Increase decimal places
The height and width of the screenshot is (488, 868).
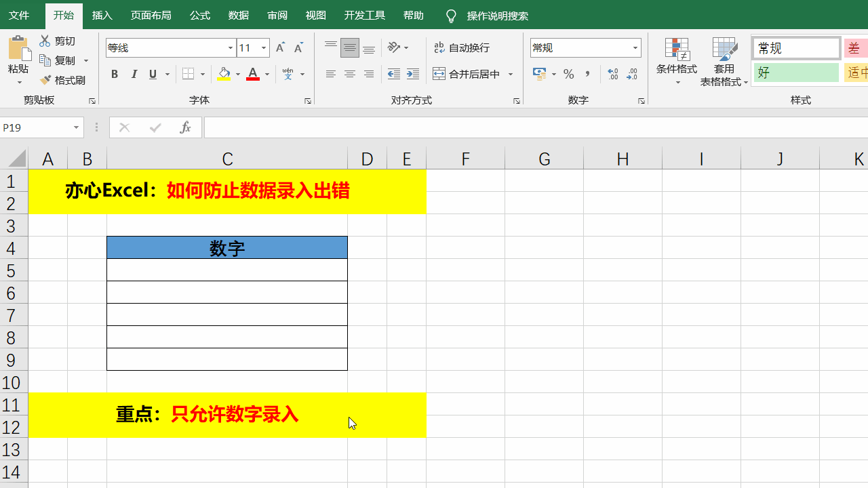point(614,74)
